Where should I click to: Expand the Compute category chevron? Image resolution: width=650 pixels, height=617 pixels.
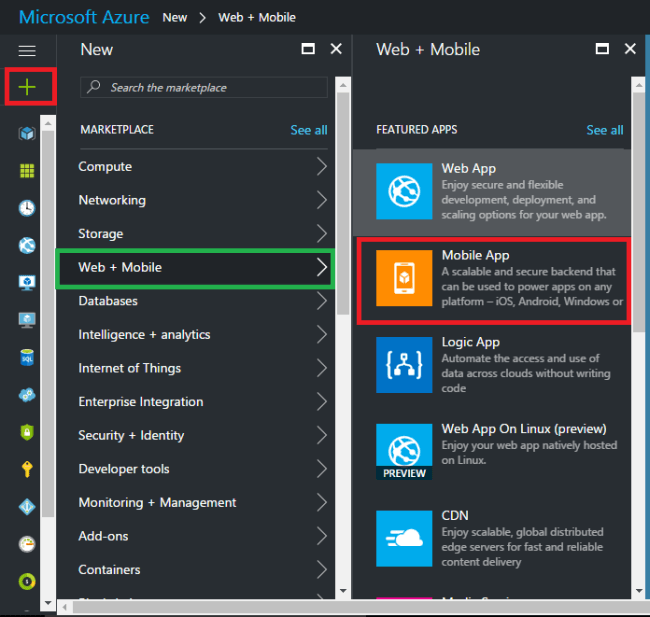pyautogui.click(x=322, y=166)
